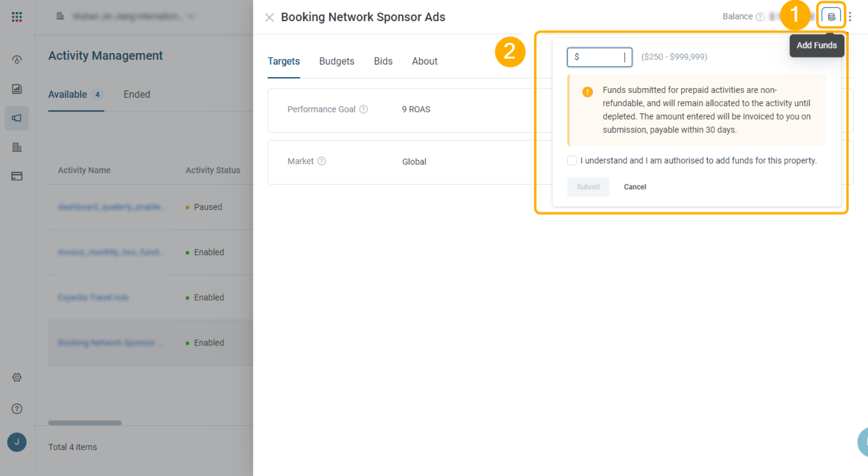
Task: Switch to the Budgets tab
Action: pos(337,61)
